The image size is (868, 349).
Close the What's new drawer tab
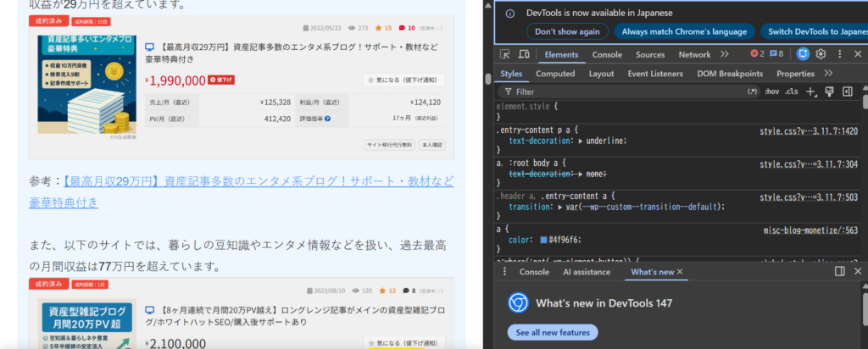coord(680,272)
